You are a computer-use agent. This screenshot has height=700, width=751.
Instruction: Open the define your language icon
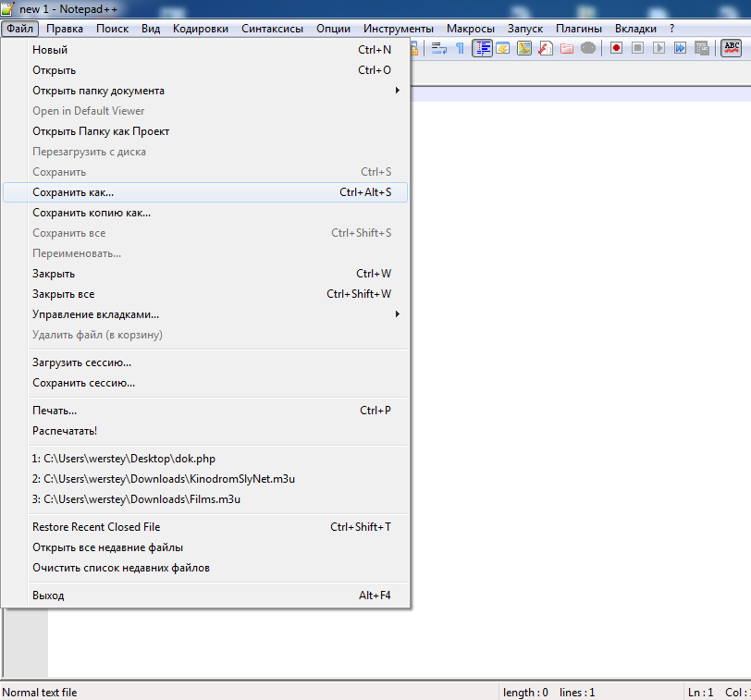click(503, 48)
